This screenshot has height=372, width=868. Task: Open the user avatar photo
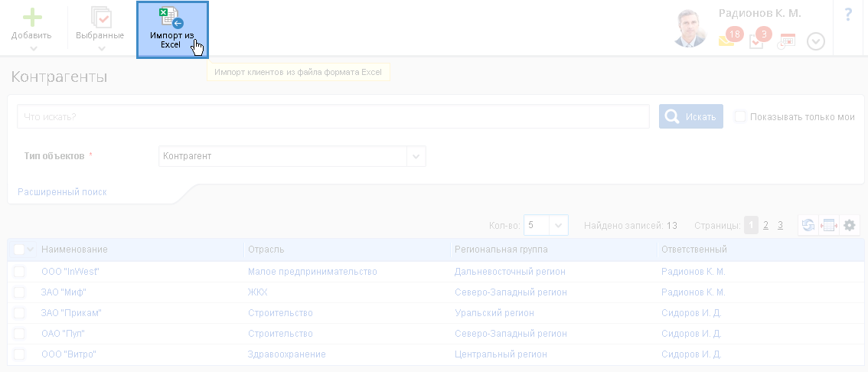point(690,28)
